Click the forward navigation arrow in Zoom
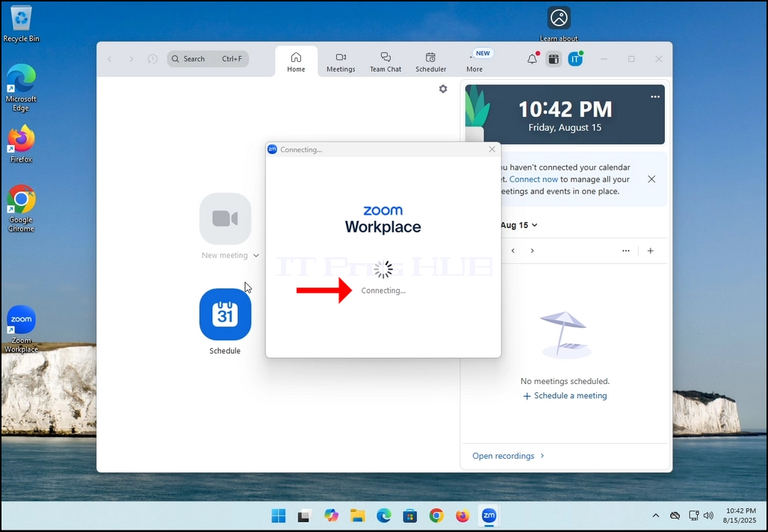This screenshot has height=532, width=768. (x=131, y=59)
